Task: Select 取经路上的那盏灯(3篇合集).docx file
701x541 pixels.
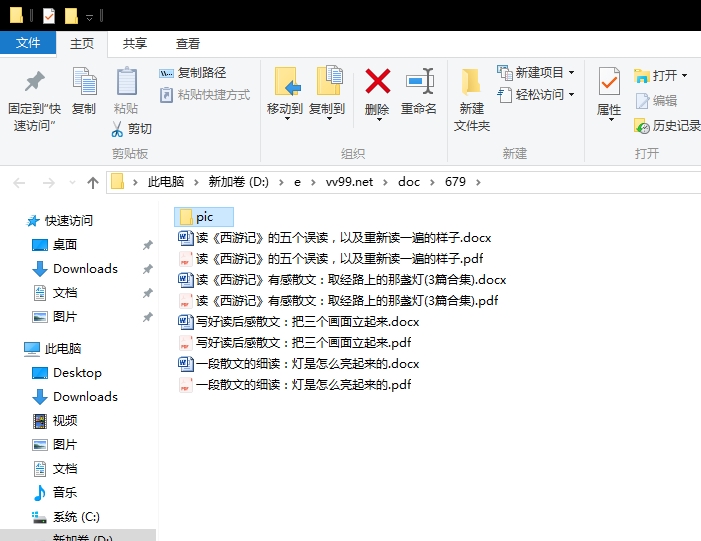Action: coord(342,279)
